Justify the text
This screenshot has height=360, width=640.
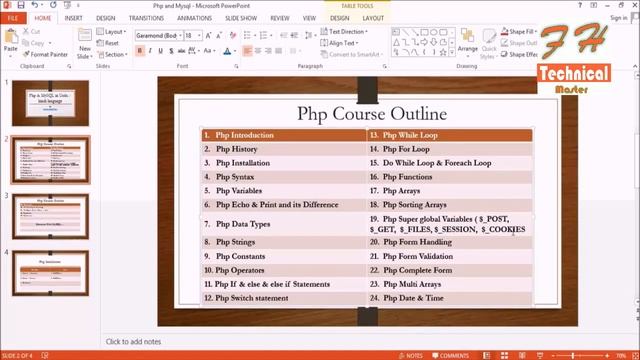[x=279, y=51]
